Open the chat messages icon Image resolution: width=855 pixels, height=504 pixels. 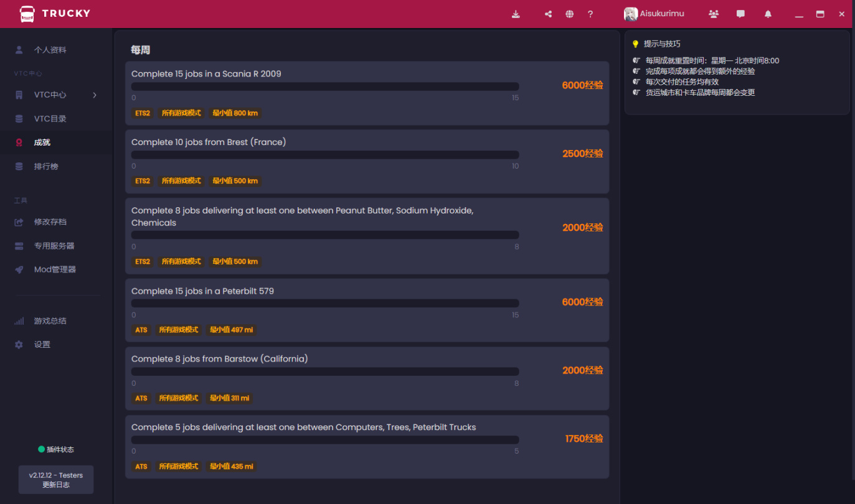point(740,14)
